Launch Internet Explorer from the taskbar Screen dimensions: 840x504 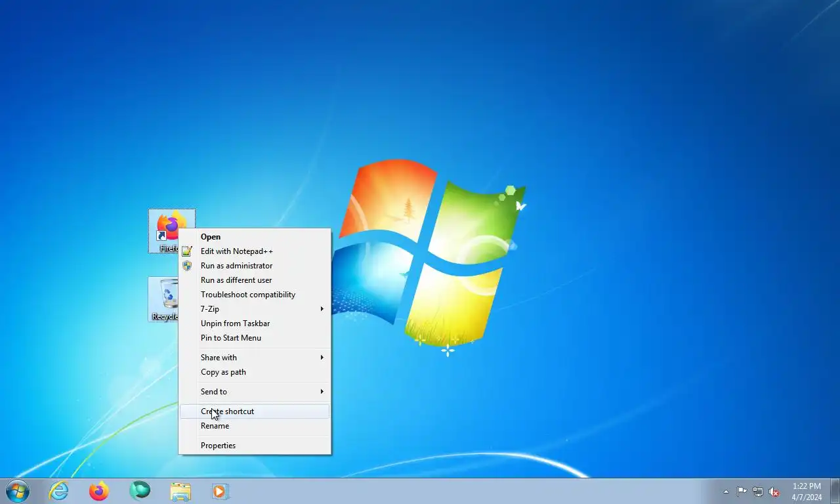point(58,491)
